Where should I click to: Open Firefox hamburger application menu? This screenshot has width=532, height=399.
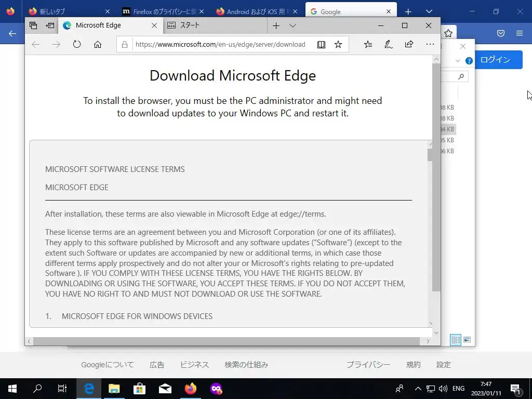[x=520, y=33]
